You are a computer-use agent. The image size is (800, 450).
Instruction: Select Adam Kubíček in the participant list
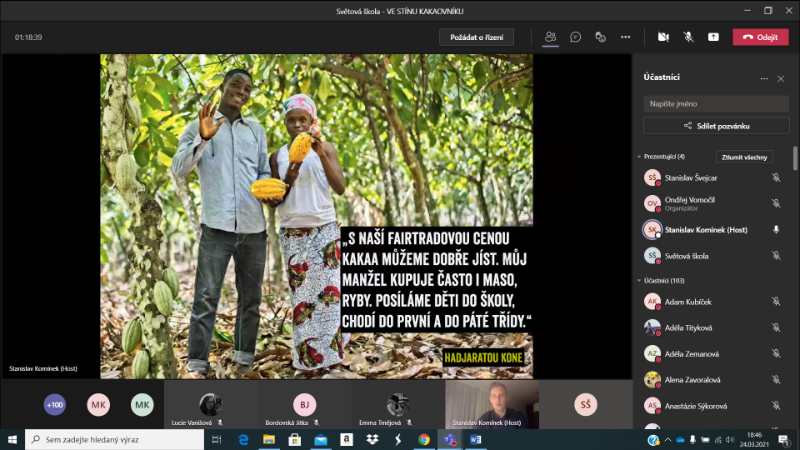tap(690, 301)
